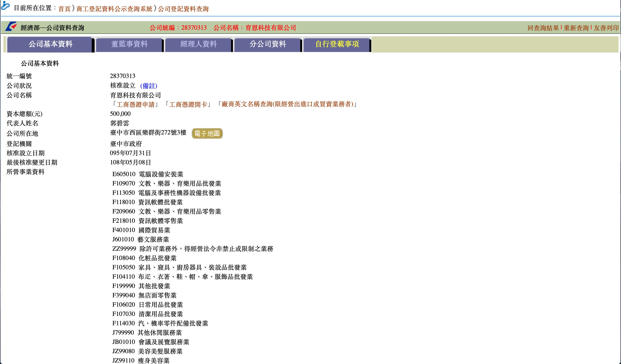Image resolution: width=621 pixels, height=364 pixels.
Task: Click 公司登記資料查詢 breadcrumb link
Action: pyautogui.click(x=183, y=9)
